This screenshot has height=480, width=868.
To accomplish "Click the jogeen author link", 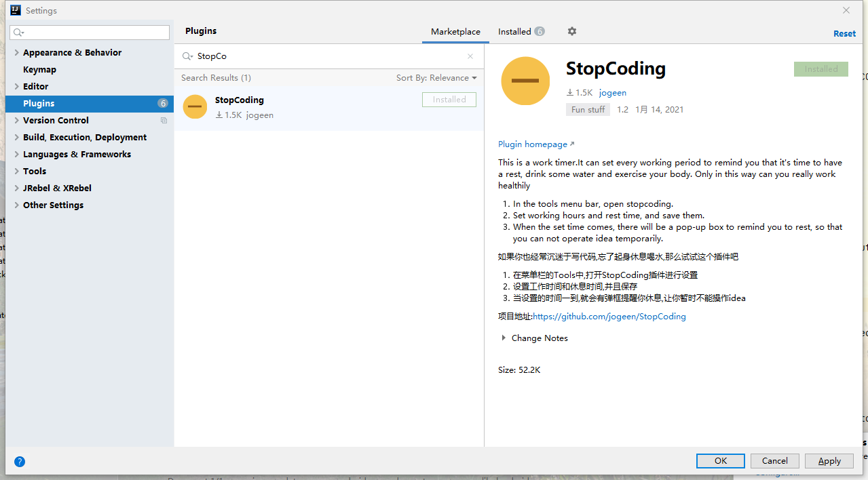I will click(612, 93).
